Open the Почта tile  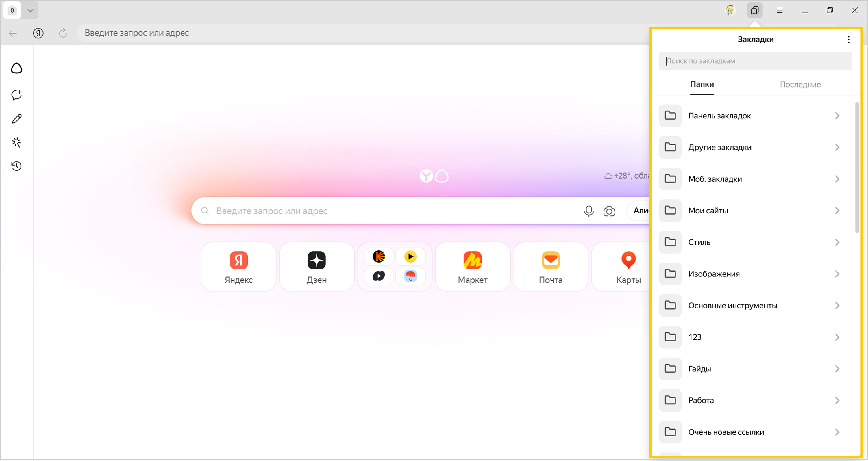(x=551, y=267)
